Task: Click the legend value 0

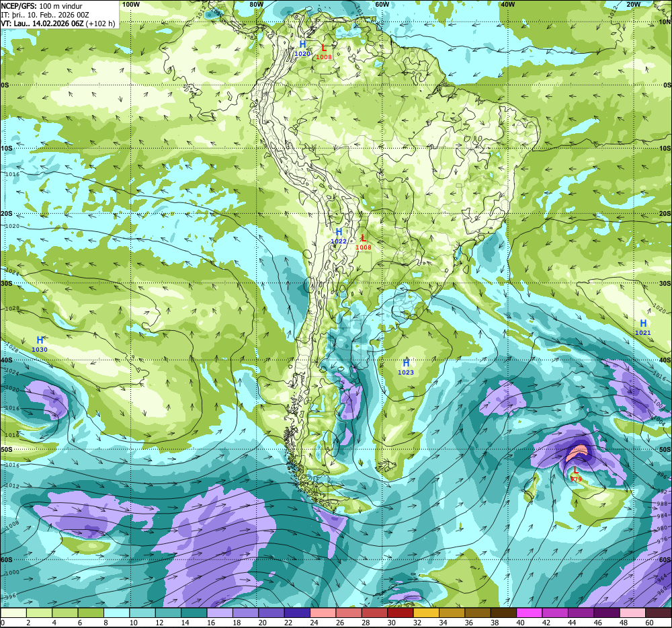Action: [3, 623]
